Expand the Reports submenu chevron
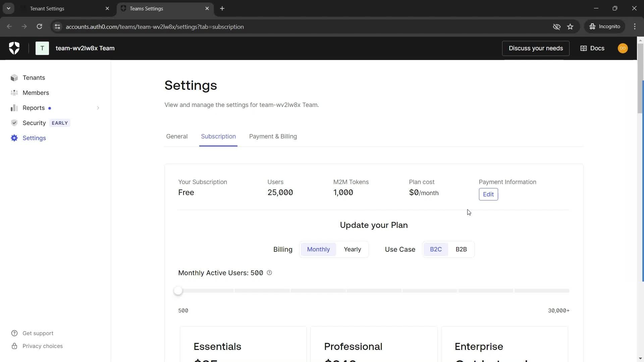The height and width of the screenshot is (362, 644). [x=98, y=108]
